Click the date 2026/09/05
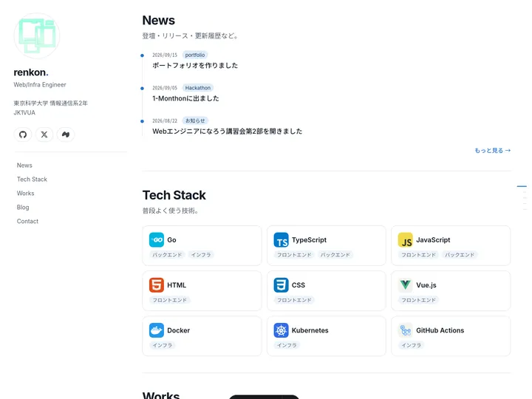 coord(165,88)
